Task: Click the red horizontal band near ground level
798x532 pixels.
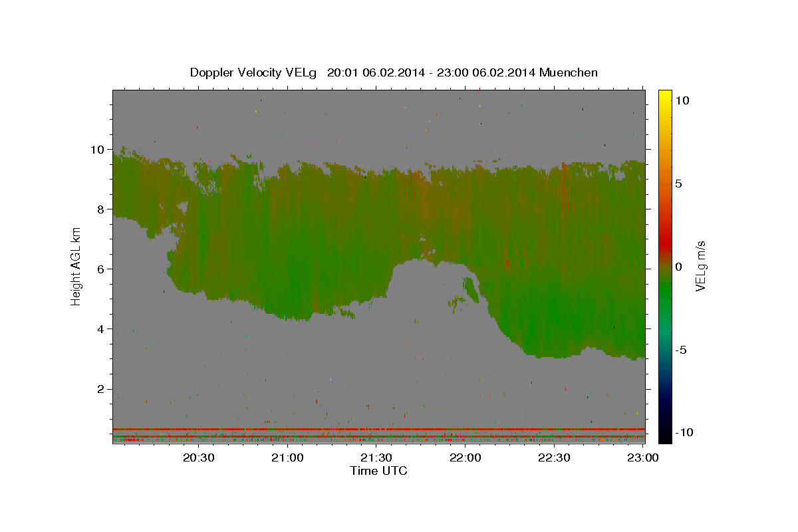Action: click(379, 429)
